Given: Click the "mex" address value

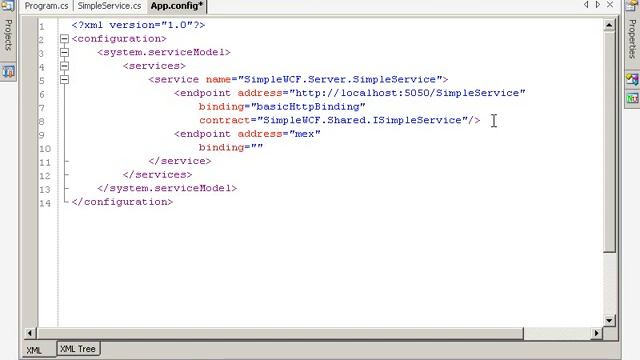Looking at the screenshot, I should 304,134.
